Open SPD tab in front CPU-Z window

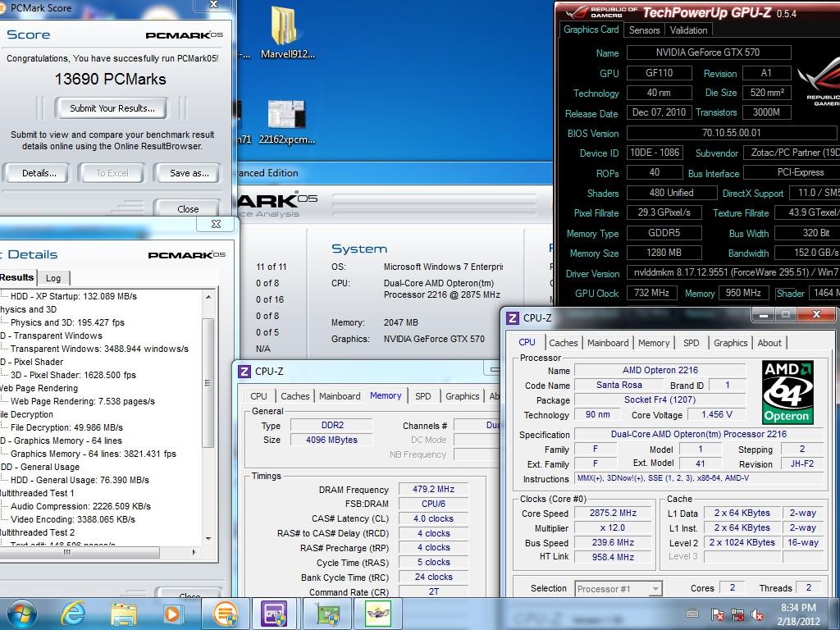691,343
